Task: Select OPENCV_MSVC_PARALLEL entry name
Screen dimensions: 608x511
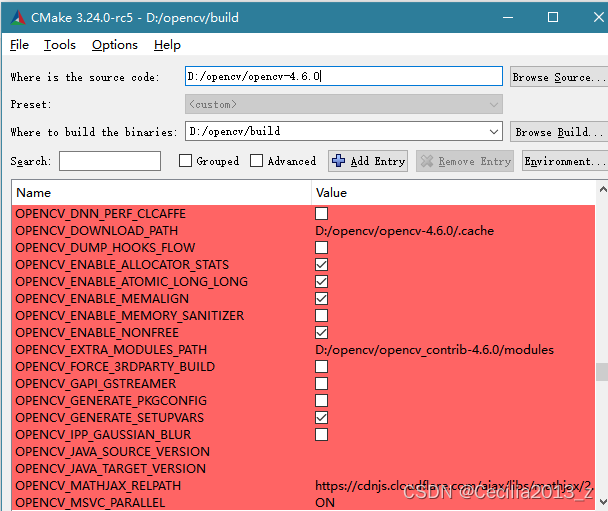Action: tap(90, 502)
